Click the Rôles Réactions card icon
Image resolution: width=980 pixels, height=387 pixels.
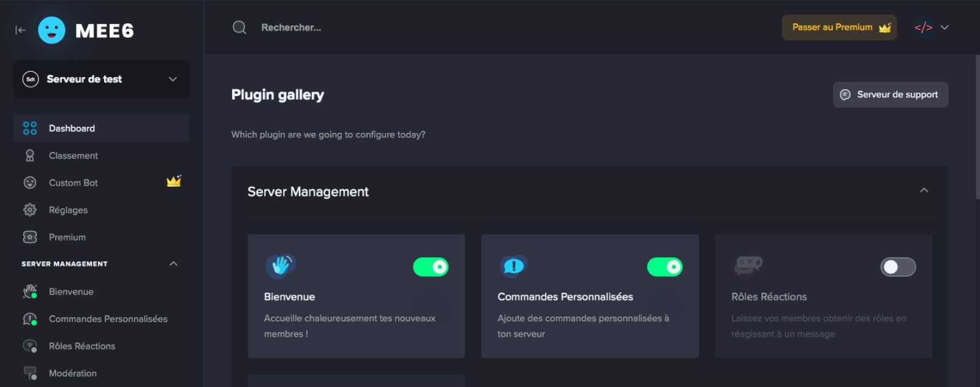748,266
